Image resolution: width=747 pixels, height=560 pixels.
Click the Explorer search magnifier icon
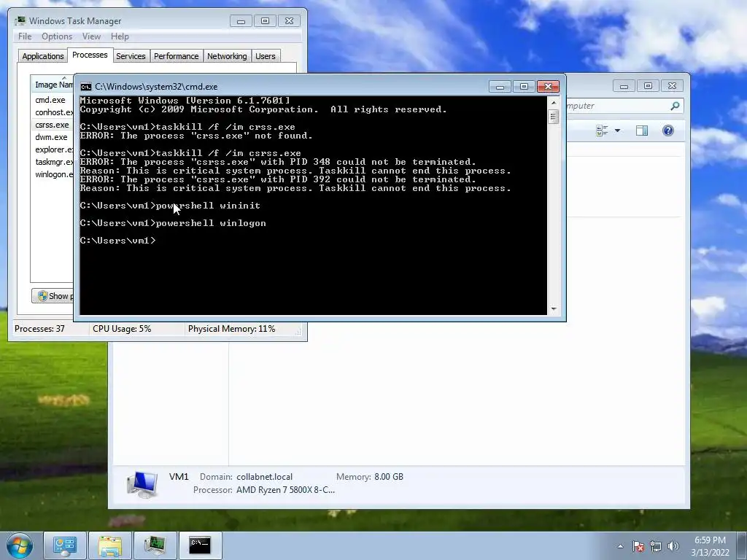coord(675,106)
